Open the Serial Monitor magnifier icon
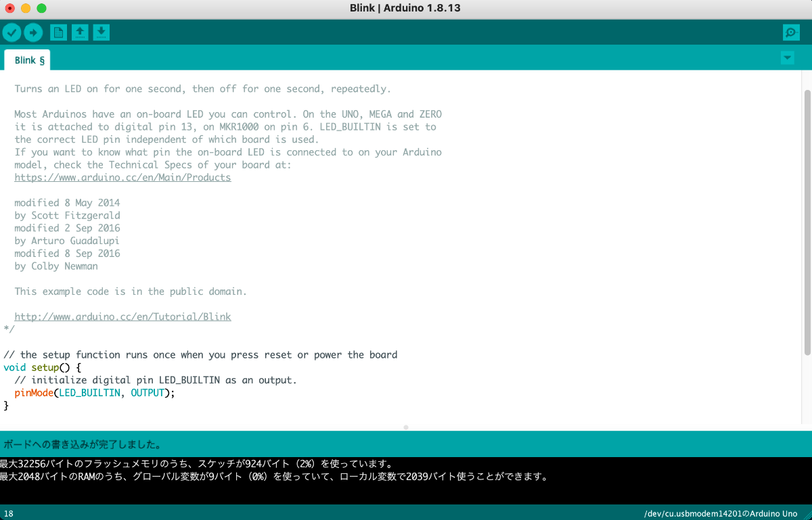This screenshot has height=520, width=812. 790,32
